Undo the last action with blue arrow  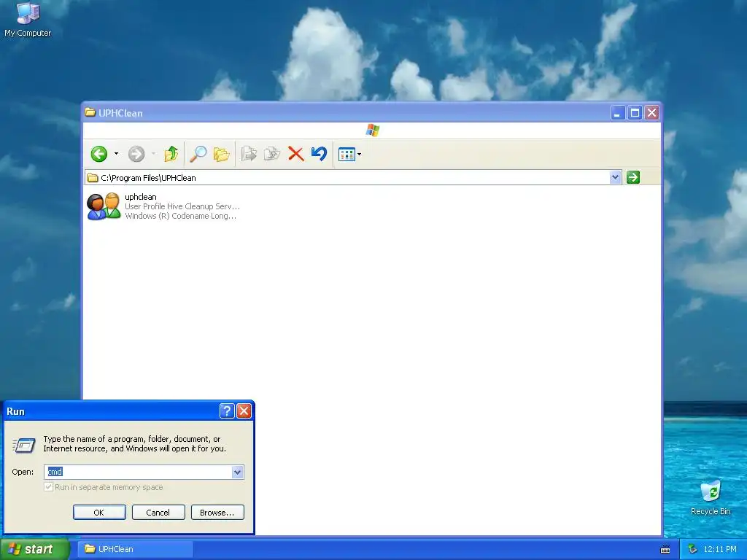320,154
